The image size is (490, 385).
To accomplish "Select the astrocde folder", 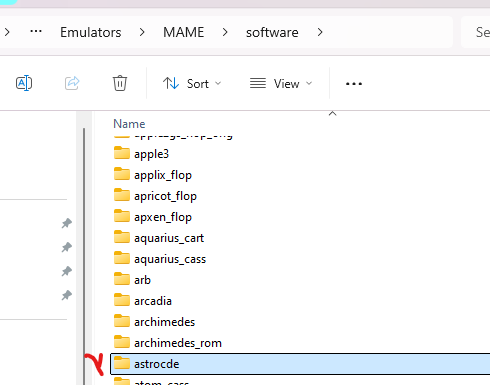I will (300, 364).
